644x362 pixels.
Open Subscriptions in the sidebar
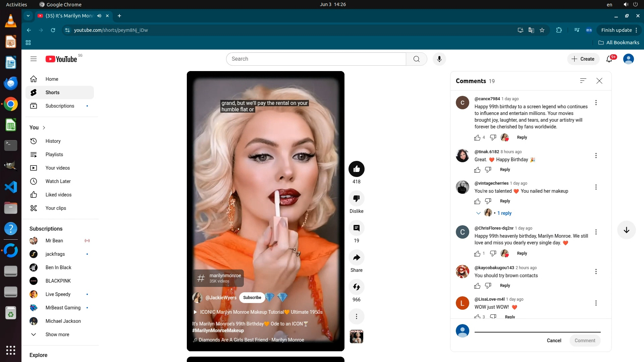60,106
